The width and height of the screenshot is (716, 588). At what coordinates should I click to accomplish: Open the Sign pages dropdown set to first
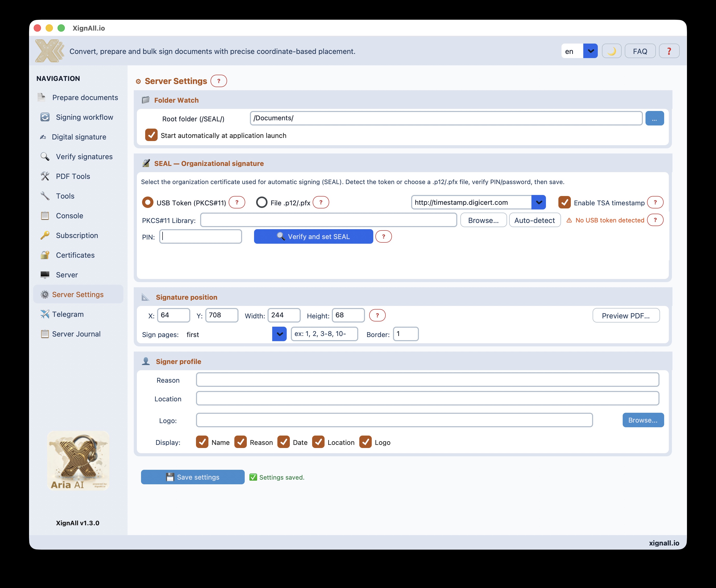point(279,334)
